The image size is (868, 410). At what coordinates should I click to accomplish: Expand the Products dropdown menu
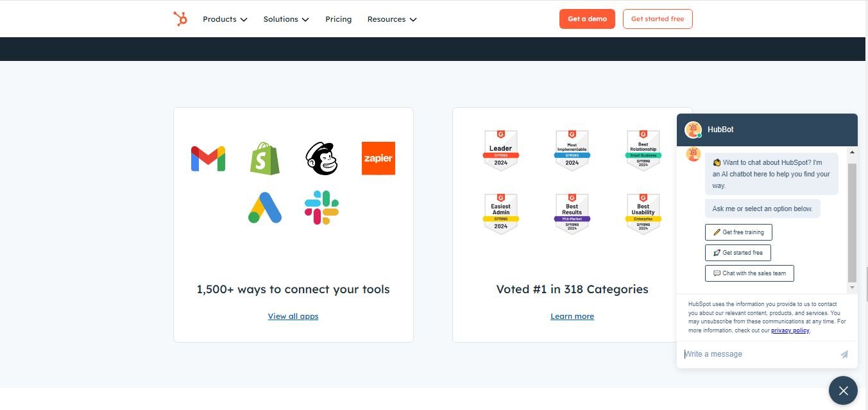pyautogui.click(x=225, y=19)
